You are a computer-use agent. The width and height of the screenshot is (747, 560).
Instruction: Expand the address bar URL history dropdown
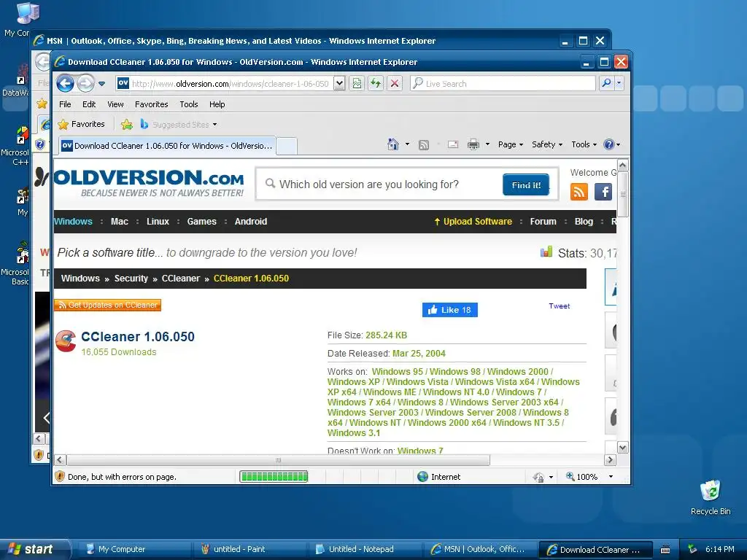click(x=339, y=84)
